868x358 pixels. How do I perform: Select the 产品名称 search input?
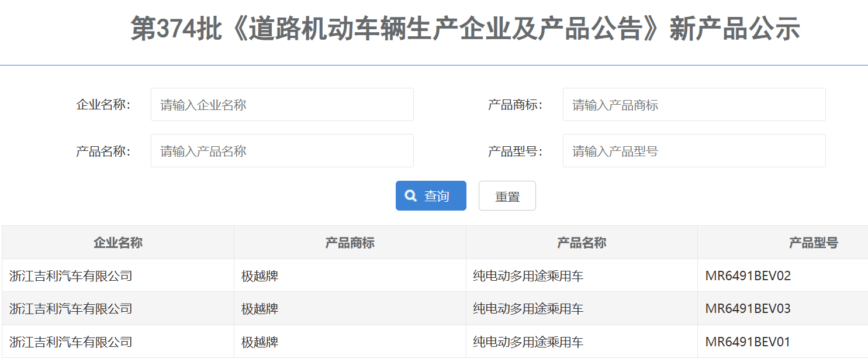(282, 151)
